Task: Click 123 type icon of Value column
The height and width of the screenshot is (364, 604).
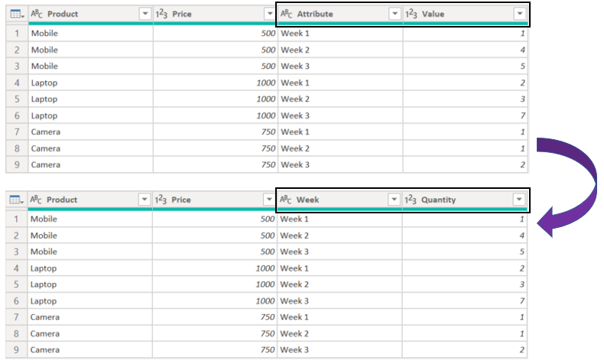Action: (x=411, y=14)
